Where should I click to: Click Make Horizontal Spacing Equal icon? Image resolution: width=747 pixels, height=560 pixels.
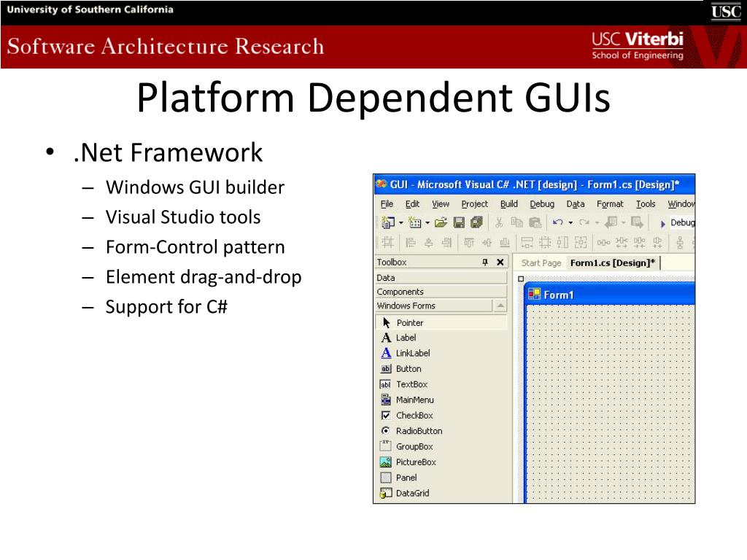pyautogui.click(x=603, y=243)
